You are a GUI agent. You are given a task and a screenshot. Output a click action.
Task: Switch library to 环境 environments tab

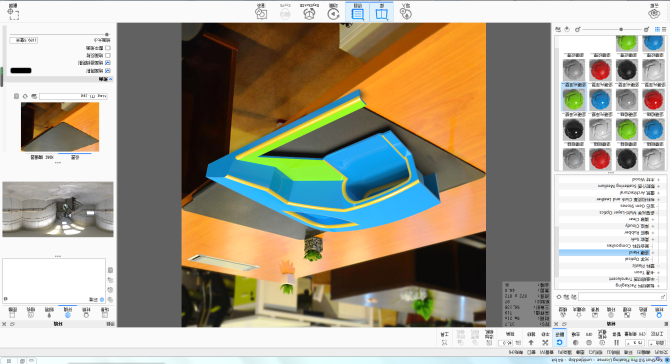click(x=611, y=312)
